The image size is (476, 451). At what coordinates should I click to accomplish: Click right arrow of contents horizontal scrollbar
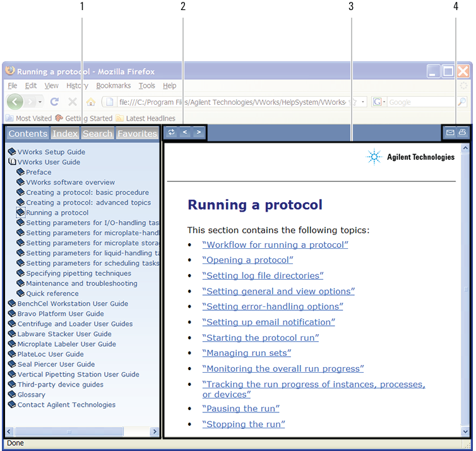tap(155, 431)
